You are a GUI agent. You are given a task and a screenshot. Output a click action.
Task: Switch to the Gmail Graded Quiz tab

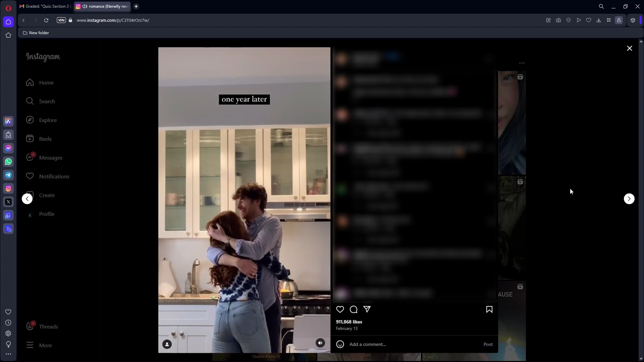point(46,6)
